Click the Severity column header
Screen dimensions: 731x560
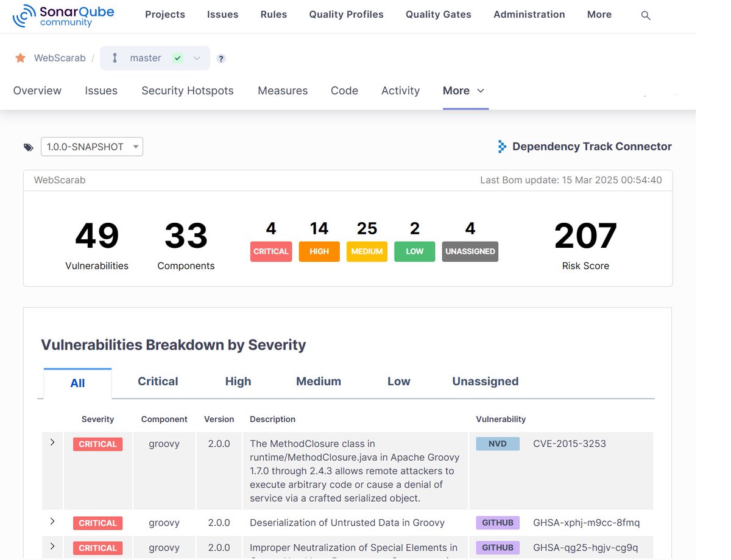click(97, 419)
